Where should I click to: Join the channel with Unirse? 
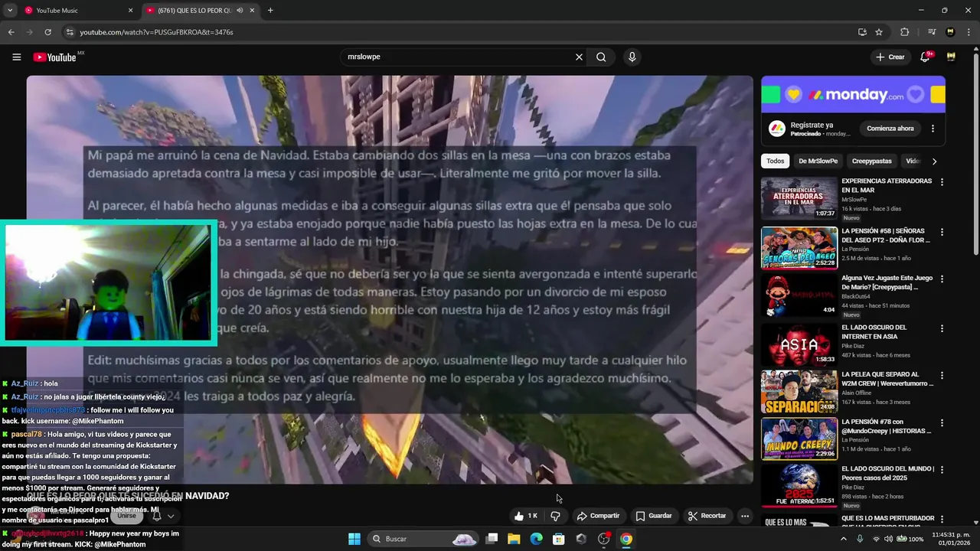(126, 516)
